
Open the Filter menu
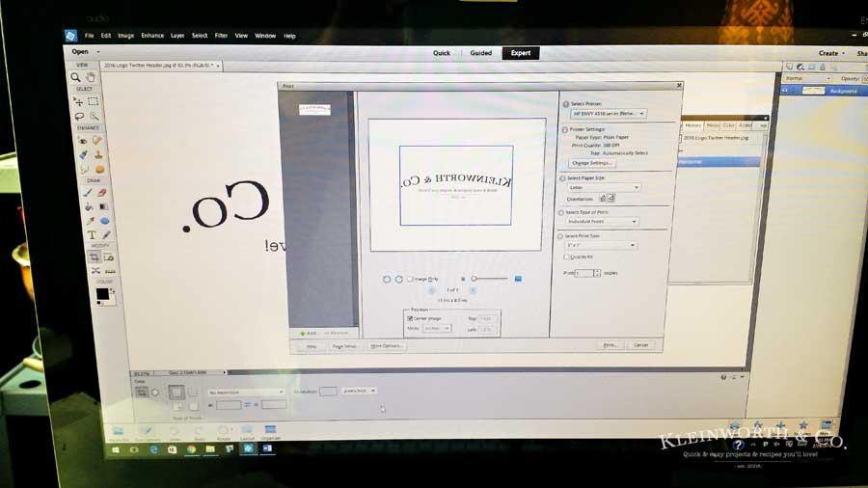pyautogui.click(x=221, y=36)
